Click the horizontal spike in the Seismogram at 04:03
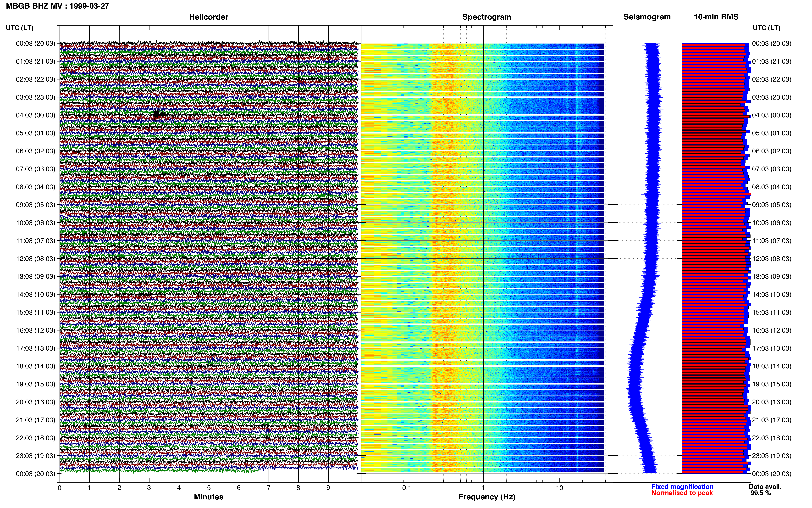Viewport: 812px width, 508px height. click(x=652, y=116)
